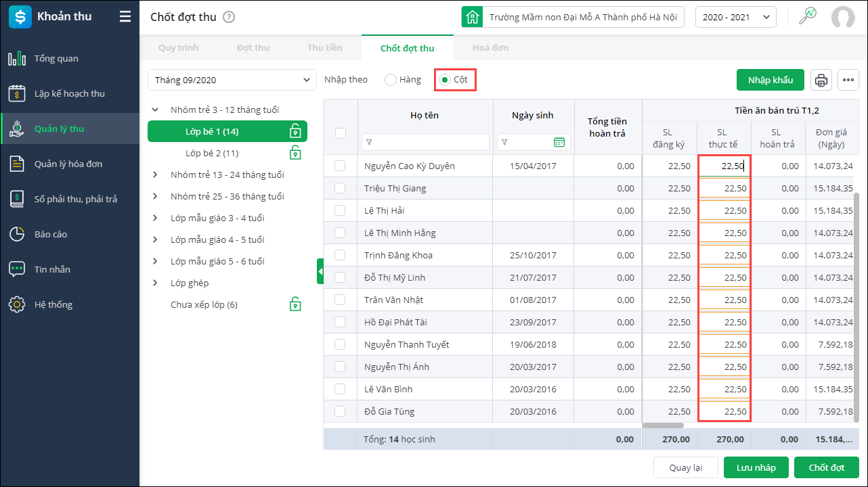Click the help question mark icon
The height and width of the screenshot is (487, 868).
click(229, 17)
